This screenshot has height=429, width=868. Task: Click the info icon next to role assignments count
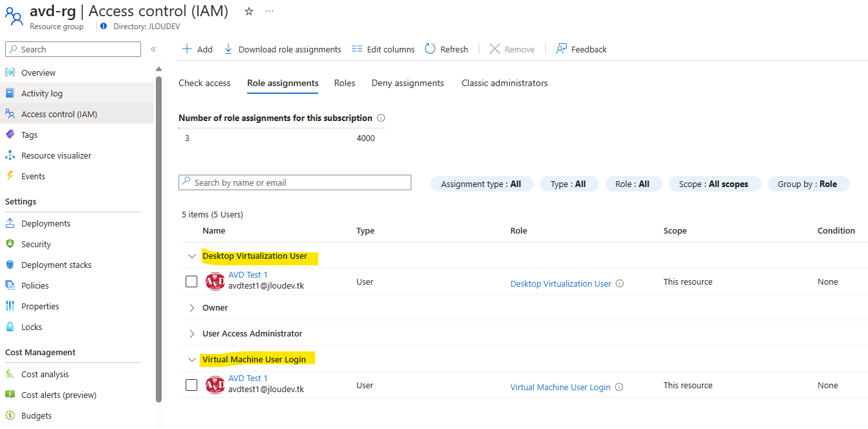coord(381,118)
